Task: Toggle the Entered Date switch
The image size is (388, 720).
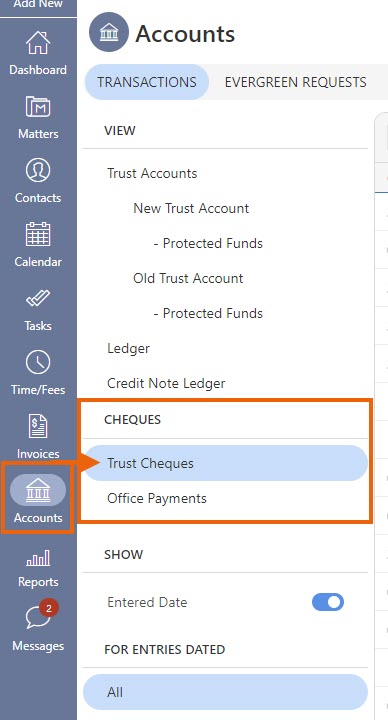Action: pyautogui.click(x=328, y=602)
